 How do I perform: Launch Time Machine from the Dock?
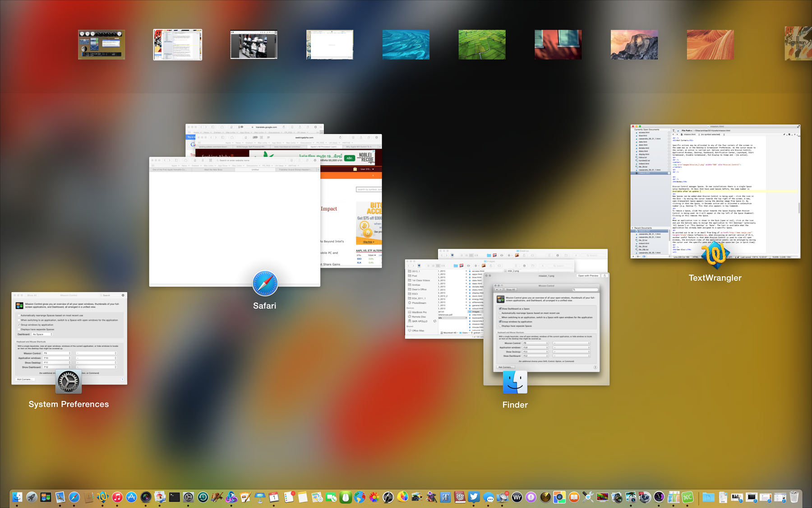203,497
